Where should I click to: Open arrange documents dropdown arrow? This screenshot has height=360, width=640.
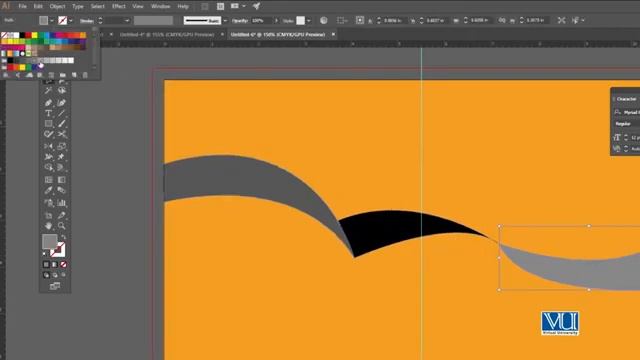click(244, 6)
